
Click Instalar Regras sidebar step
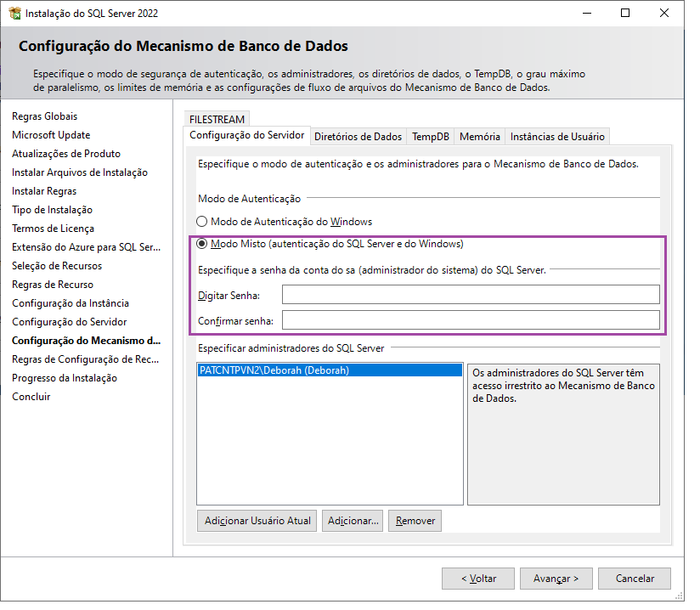tap(44, 191)
